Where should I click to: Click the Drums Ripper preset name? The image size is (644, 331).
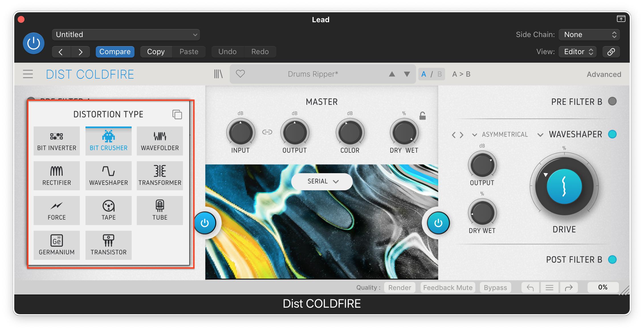[313, 74]
